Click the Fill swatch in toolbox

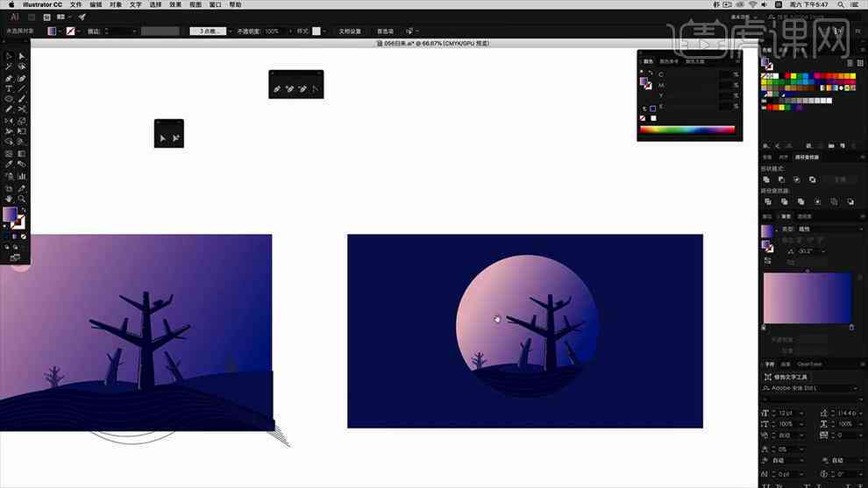[x=10, y=214]
